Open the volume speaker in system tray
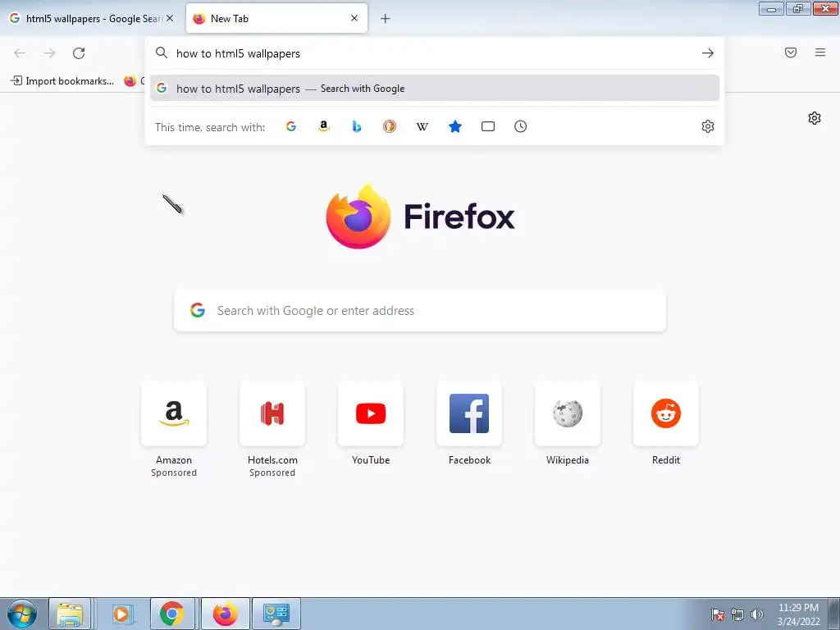The width and height of the screenshot is (840, 630). tap(757, 614)
